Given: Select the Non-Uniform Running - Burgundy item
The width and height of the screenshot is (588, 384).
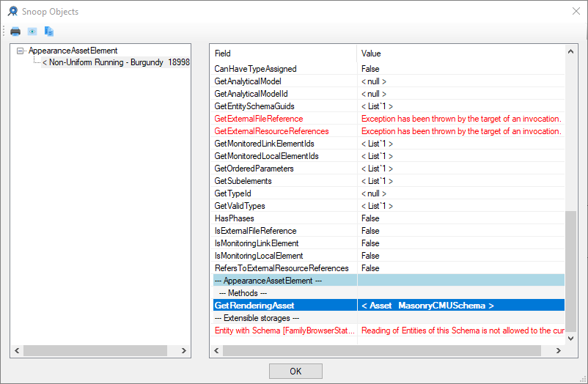Looking at the screenshot, I should click(x=116, y=62).
